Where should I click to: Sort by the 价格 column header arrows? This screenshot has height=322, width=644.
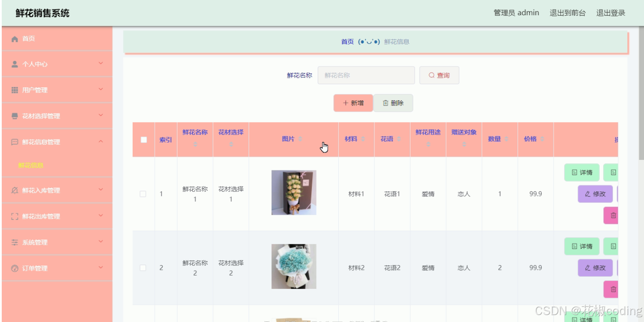(x=542, y=139)
